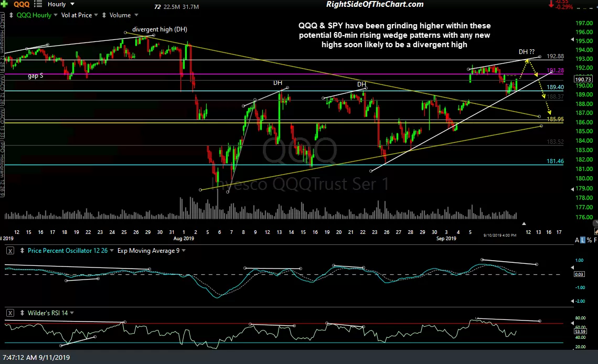Expand the QQQ Hourly plot menu
Screen dimensions: 598x364
56,15
